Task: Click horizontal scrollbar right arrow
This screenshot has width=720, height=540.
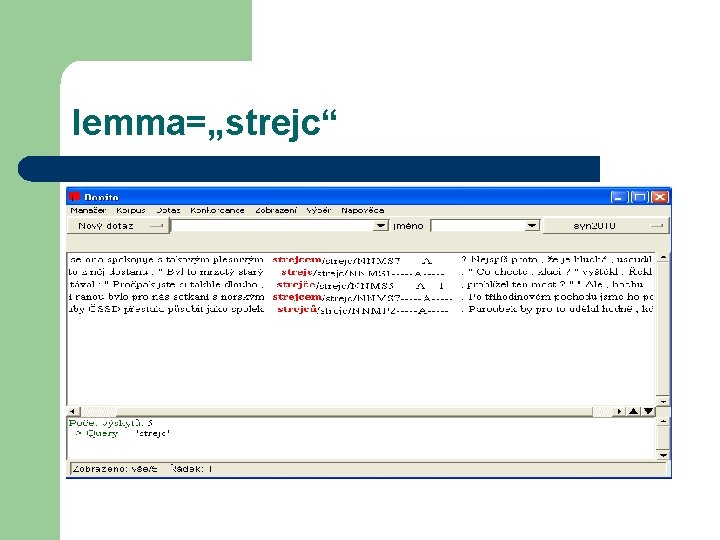Action: 619,411
